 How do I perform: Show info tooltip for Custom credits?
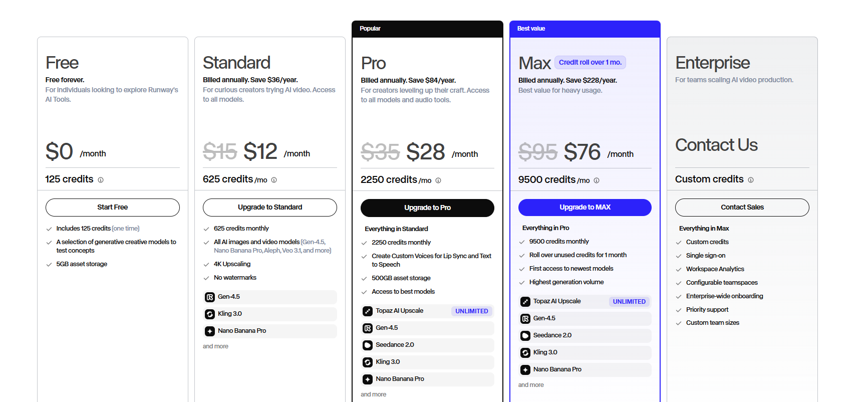[751, 180]
